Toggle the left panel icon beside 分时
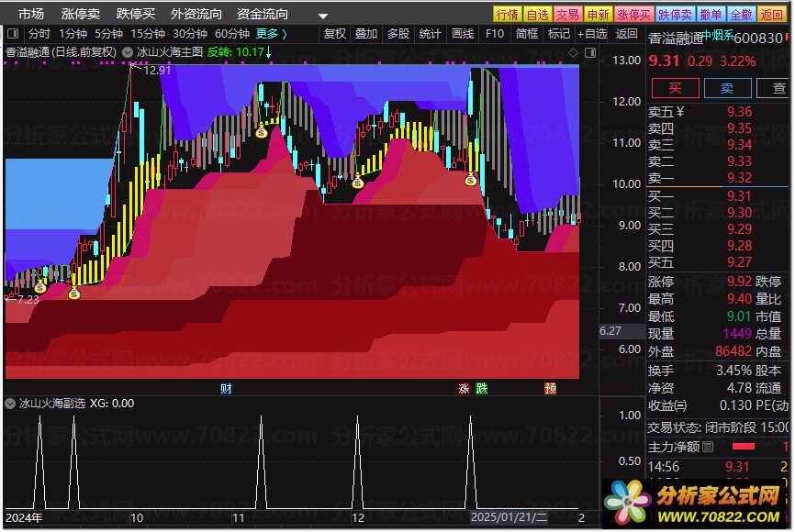The image size is (795, 532). point(13,34)
